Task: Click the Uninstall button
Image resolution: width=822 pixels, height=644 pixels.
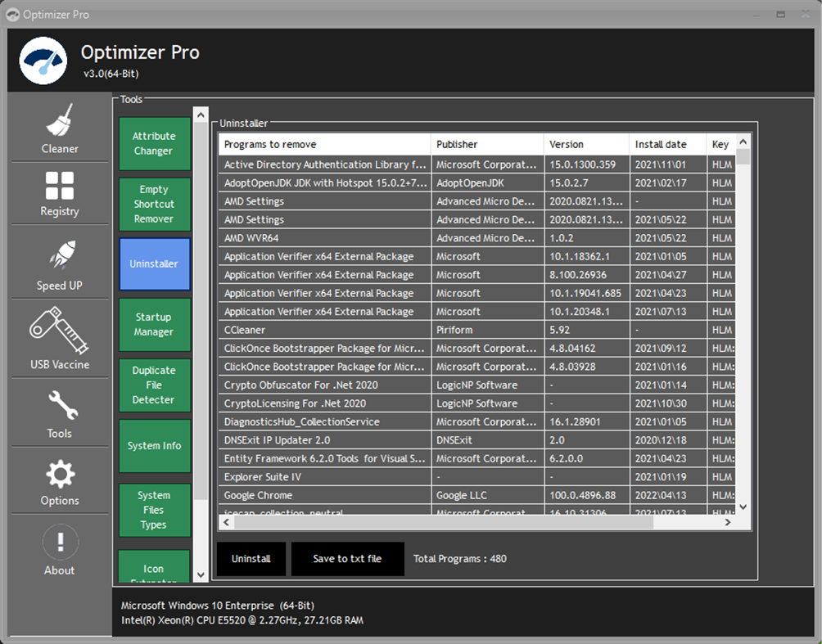Action: 251,559
